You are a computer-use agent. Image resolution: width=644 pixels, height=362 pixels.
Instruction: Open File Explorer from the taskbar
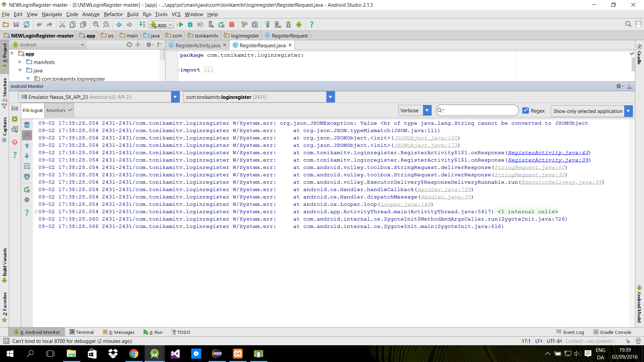point(71,354)
